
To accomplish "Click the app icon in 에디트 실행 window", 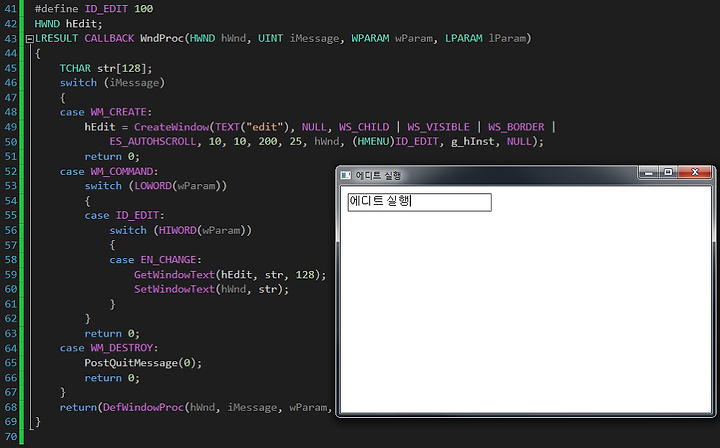I will pos(345,175).
